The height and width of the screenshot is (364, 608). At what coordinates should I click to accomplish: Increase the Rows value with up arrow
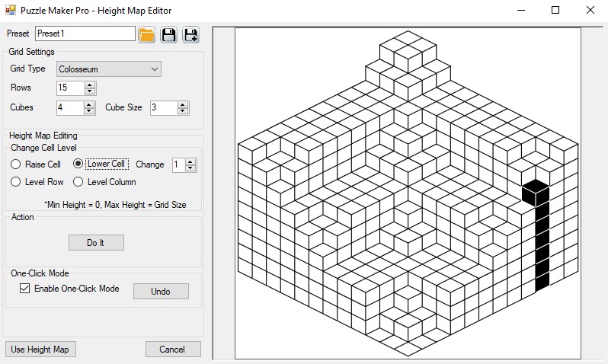coord(90,85)
